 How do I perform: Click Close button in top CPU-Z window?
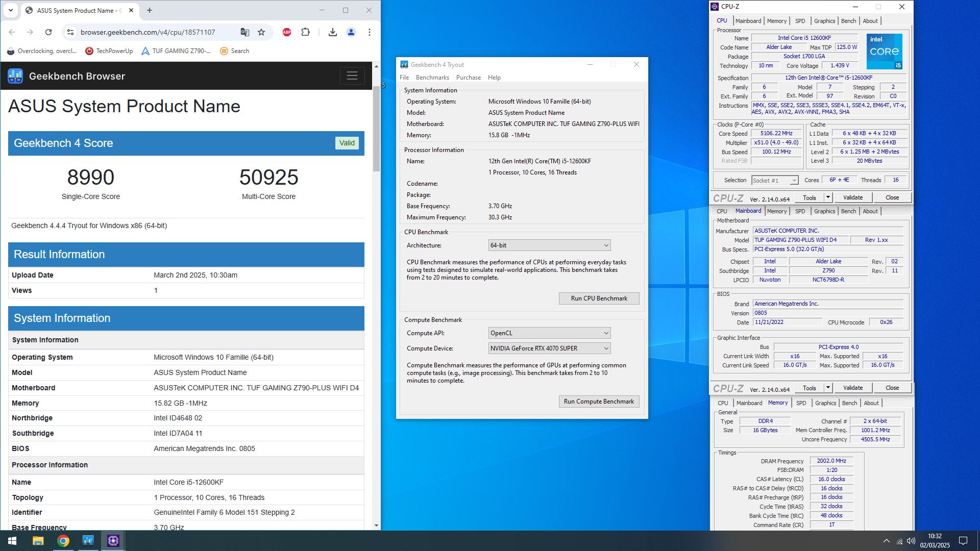(892, 198)
